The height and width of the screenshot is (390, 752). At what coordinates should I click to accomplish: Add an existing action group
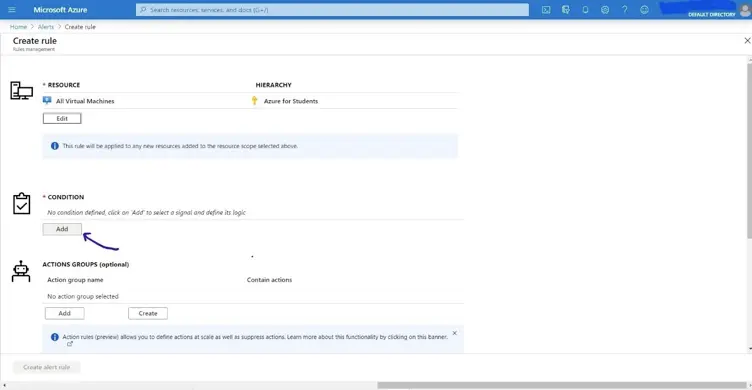(64, 313)
